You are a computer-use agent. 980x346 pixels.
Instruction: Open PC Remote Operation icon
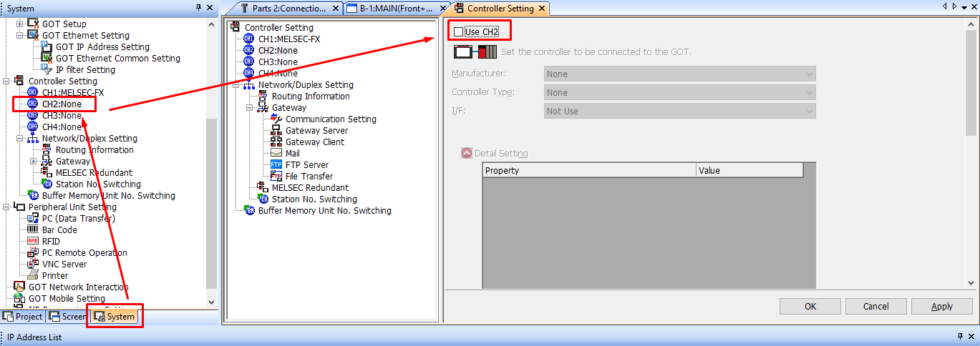click(33, 253)
